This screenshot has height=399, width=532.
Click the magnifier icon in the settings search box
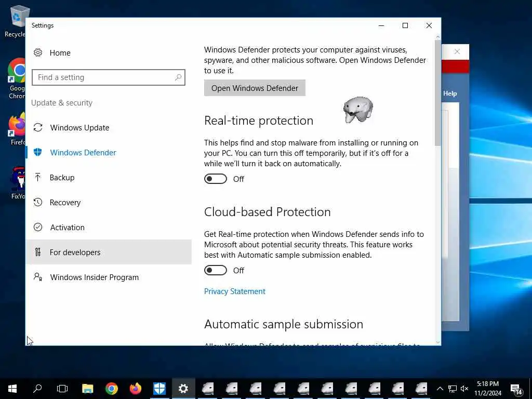click(x=178, y=77)
